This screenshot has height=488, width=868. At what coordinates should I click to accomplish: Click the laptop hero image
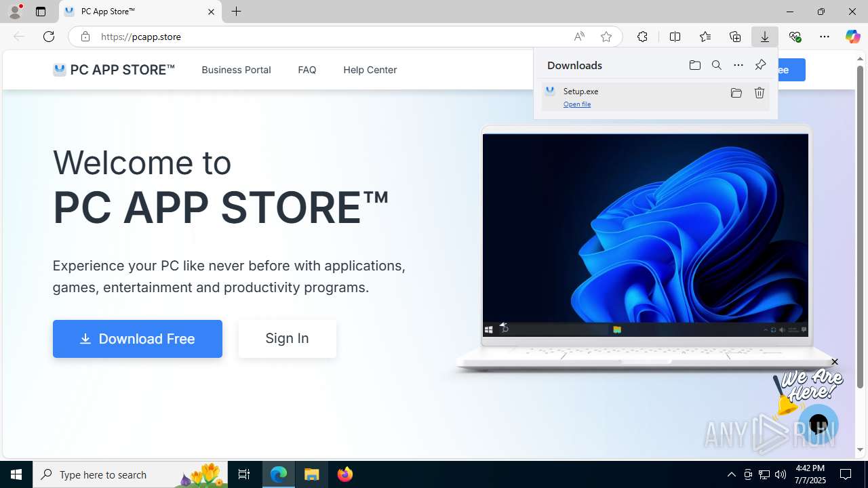point(646,249)
